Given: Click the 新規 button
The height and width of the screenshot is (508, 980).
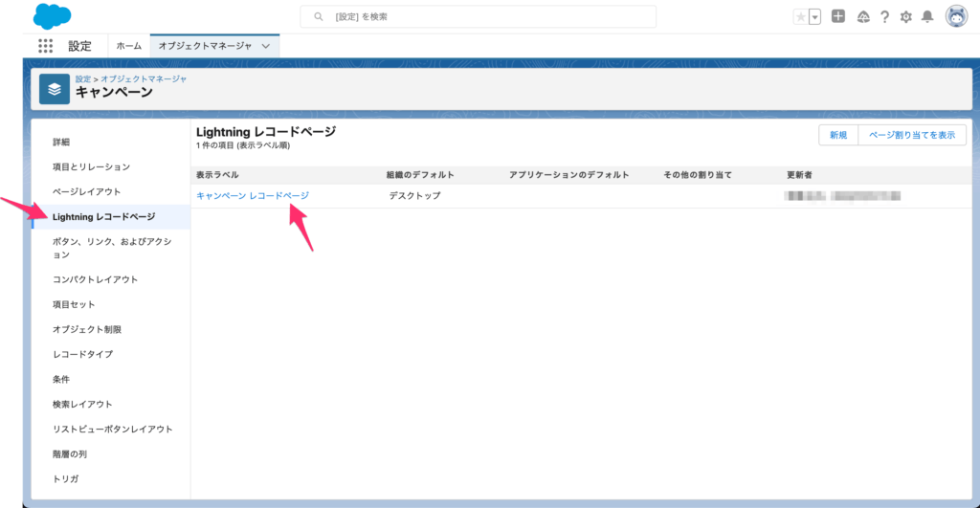Looking at the screenshot, I should (837, 135).
